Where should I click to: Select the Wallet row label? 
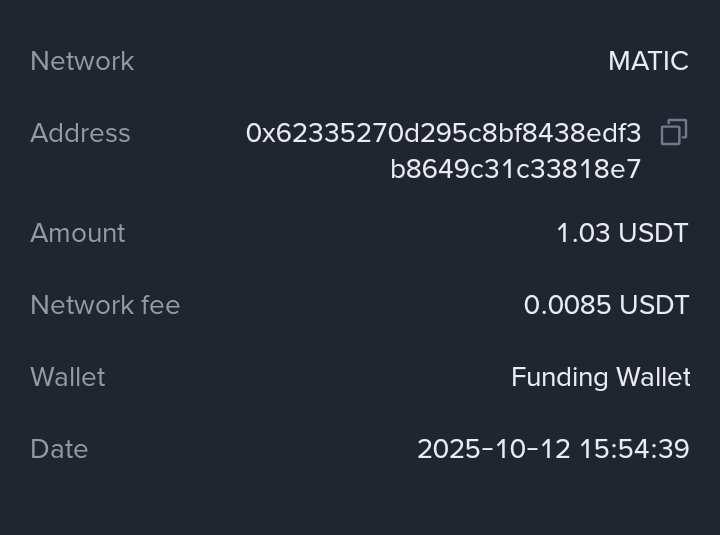click(x=67, y=377)
